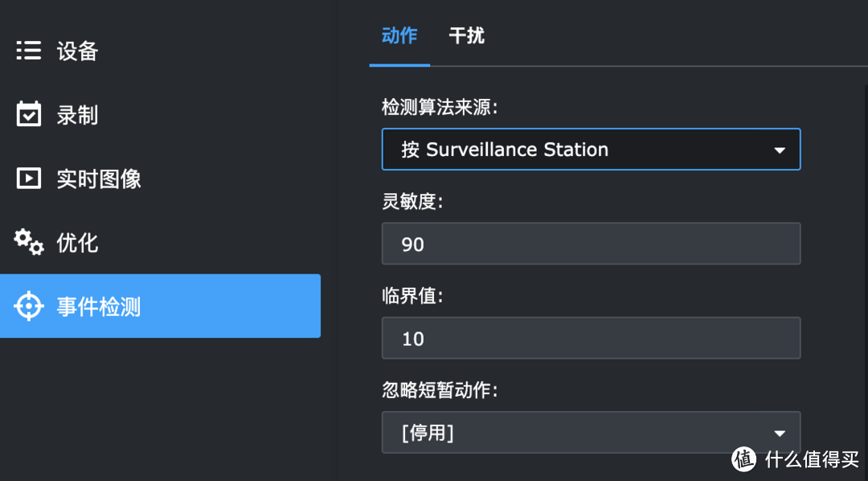This screenshot has height=481, width=868.
Task: Open 优化 settings from sidebar
Action: [76, 242]
